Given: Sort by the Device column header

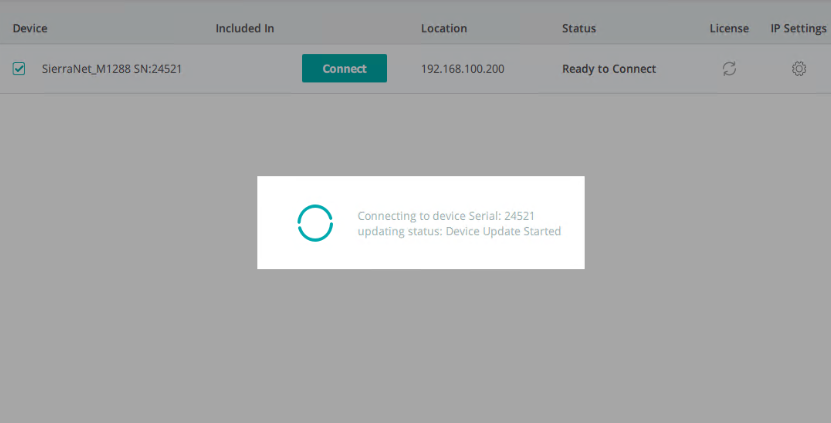Looking at the screenshot, I should coord(30,28).
